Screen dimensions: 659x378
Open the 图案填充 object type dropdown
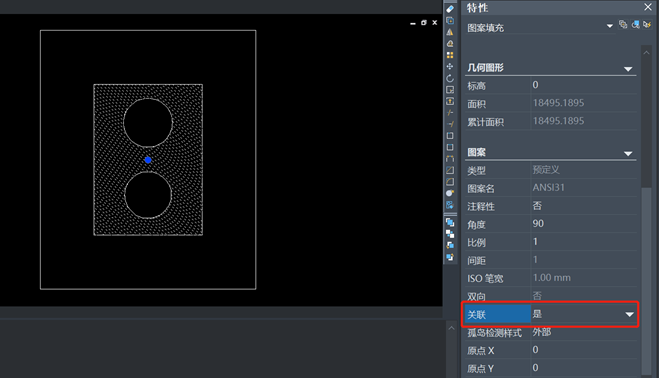[609, 26]
